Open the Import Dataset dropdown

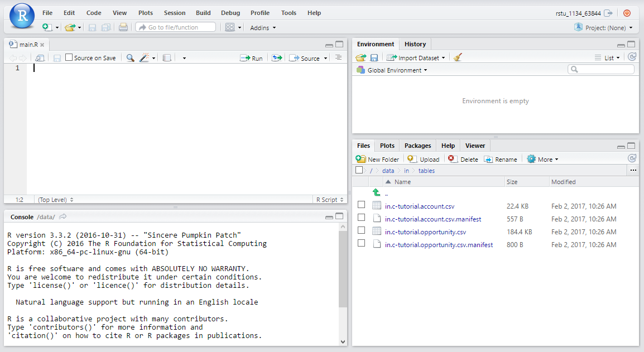pos(416,58)
